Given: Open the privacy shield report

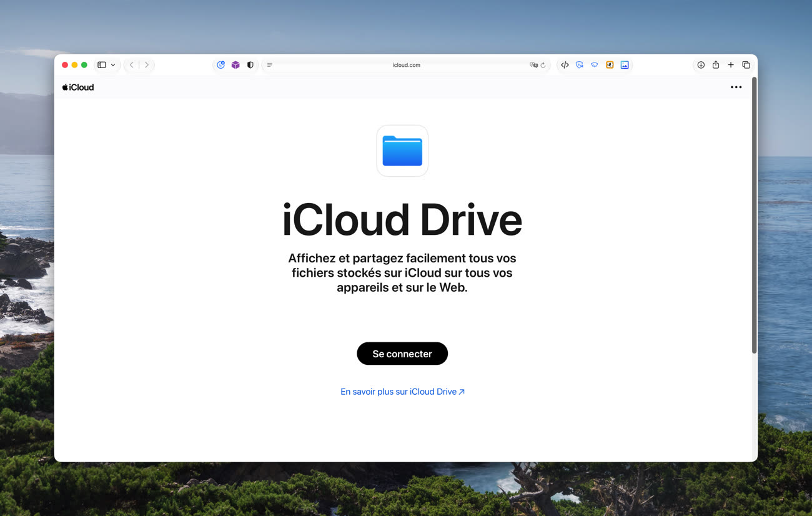Looking at the screenshot, I should coord(250,65).
